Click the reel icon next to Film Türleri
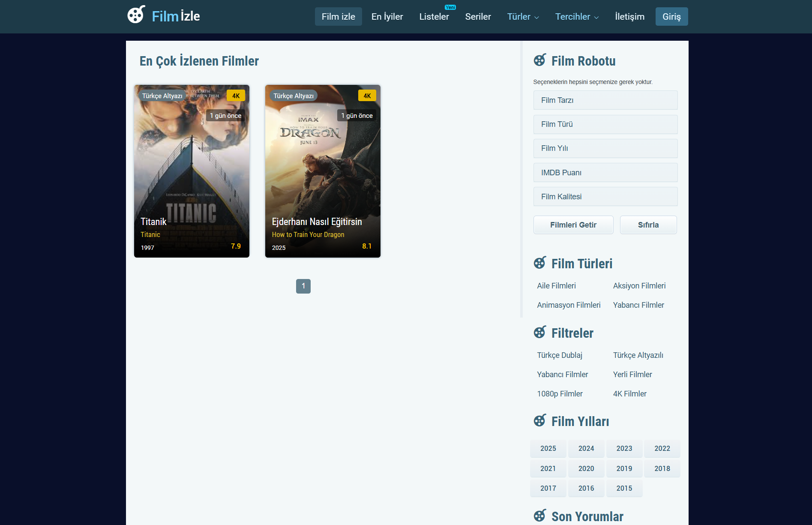This screenshot has width=812, height=525. click(540, 263)
